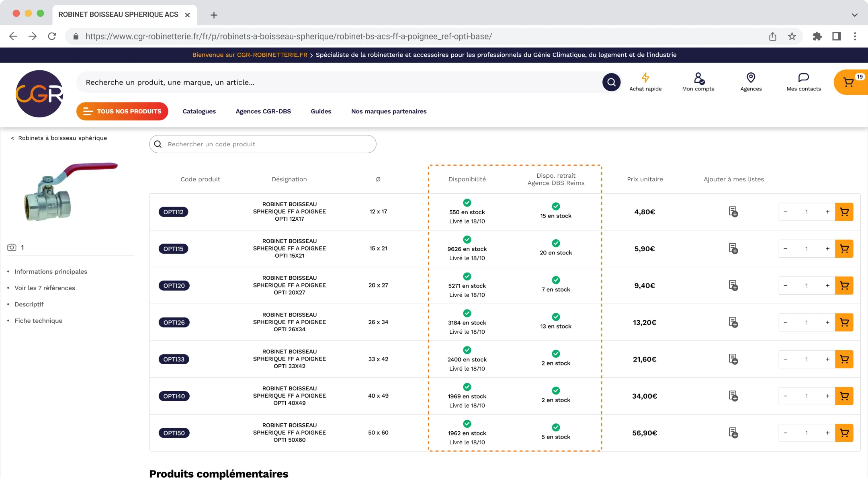The image size is (868, 482).
Task: Click the Agences location pin icon
Action: [x=751, y=78]
